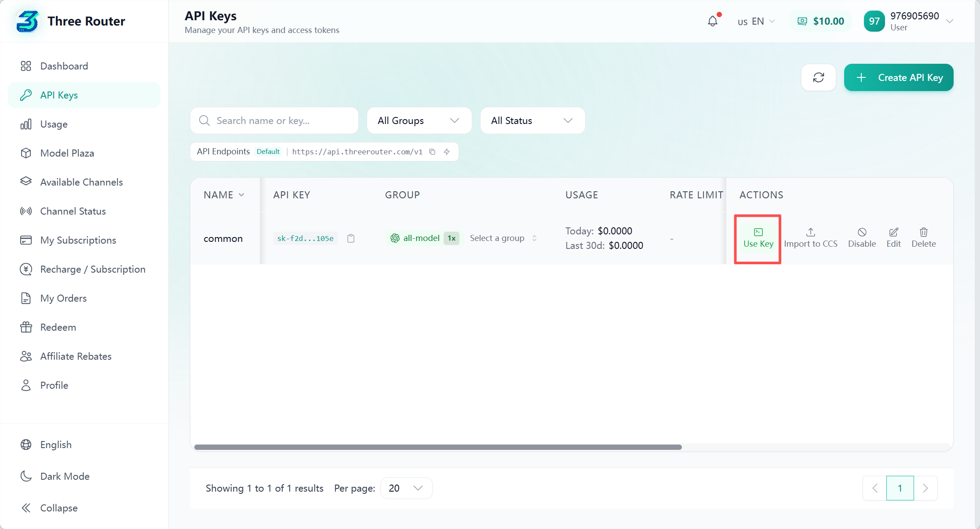Go to the next results page

pos(925,488)
